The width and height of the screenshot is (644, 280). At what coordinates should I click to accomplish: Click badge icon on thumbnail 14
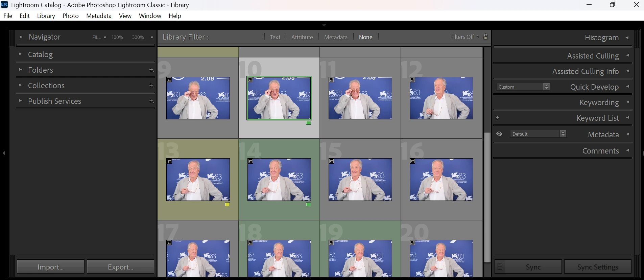(x=251, y=161)
